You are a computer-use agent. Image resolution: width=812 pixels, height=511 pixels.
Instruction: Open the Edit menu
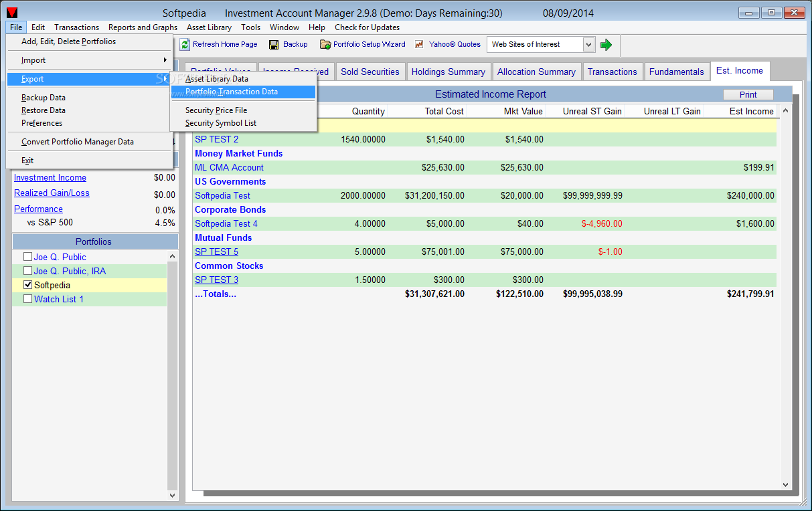[38, 27]
